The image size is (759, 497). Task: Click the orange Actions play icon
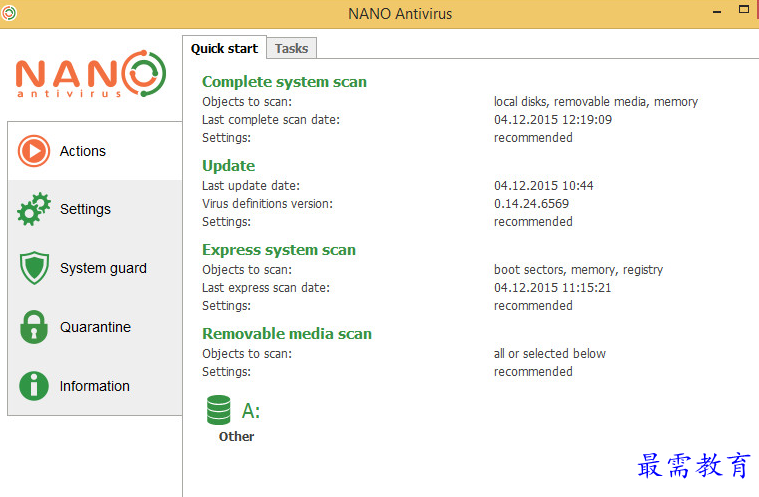[x=34, y=151]
